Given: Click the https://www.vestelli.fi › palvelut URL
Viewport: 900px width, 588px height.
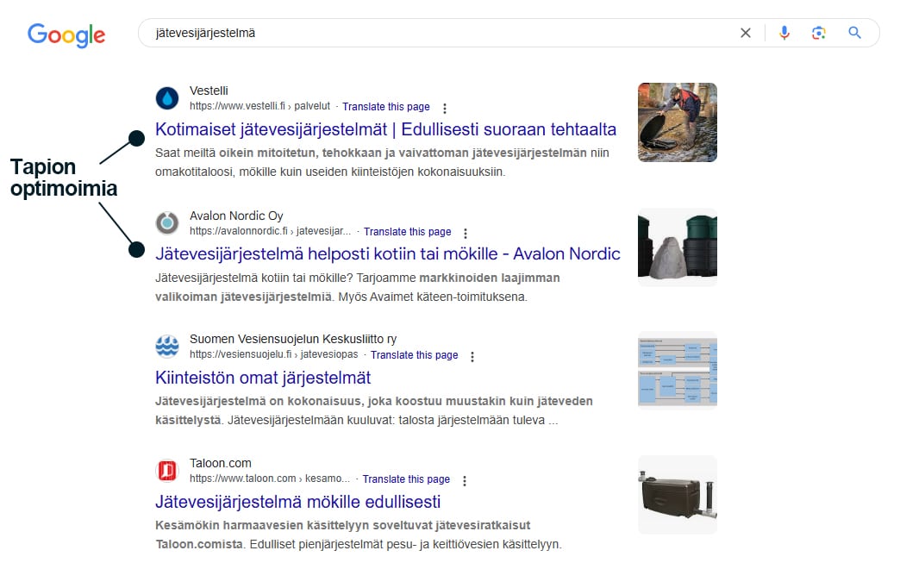Looking at the screenshot, I should point(260,106).
